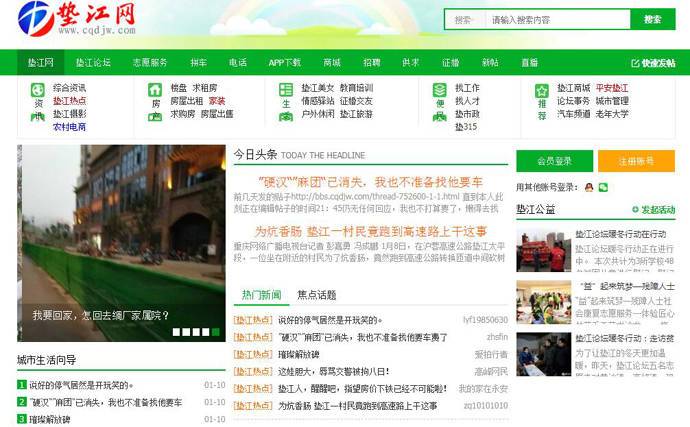
Task: Select the APP下载 navigation item
Action: click(284, 62)
